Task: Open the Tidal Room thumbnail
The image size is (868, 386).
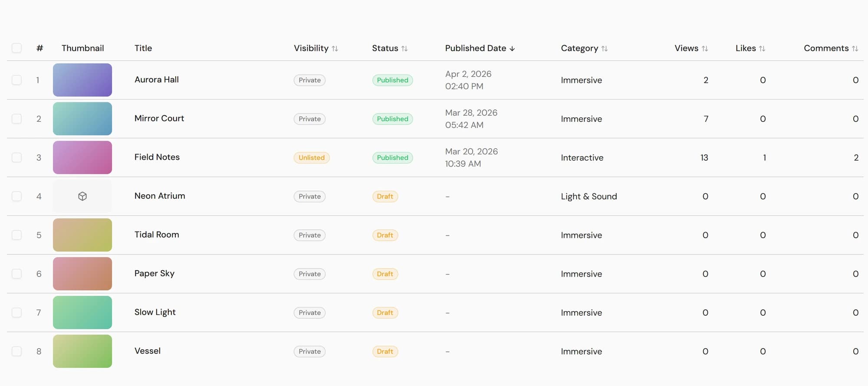Action: 82,235
